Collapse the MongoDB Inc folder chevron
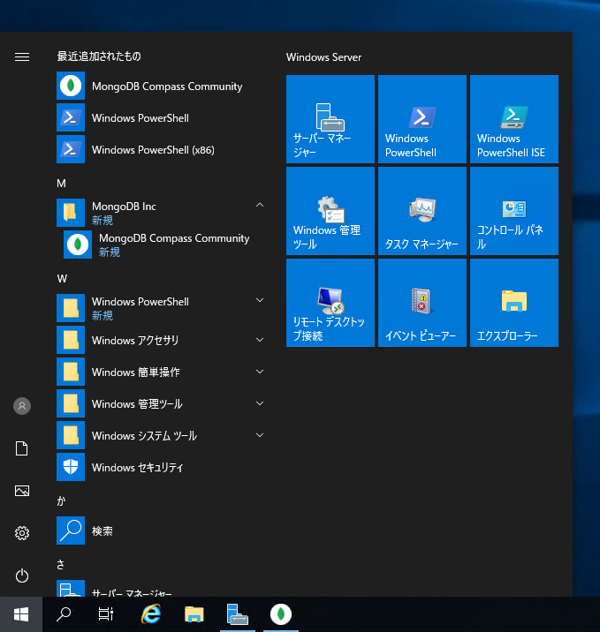Image resolution: width=600 pixels, height=632 pixels. (x=260, y=205)
